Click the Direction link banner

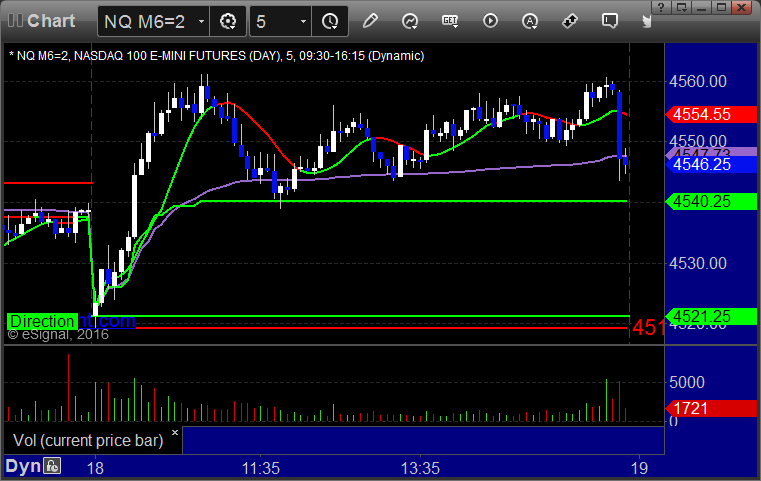pos(71,321)
